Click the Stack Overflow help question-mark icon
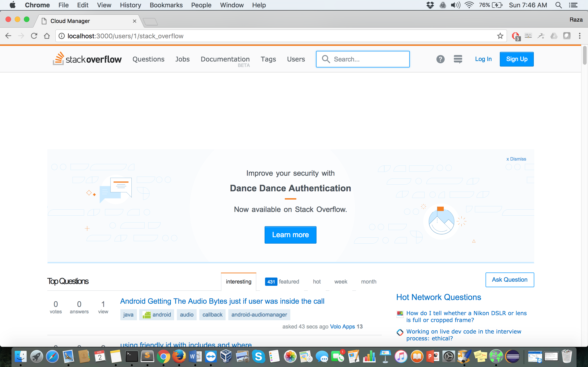Screen dimensions: 588x367 pyautogui.click(x=440, y=59)
